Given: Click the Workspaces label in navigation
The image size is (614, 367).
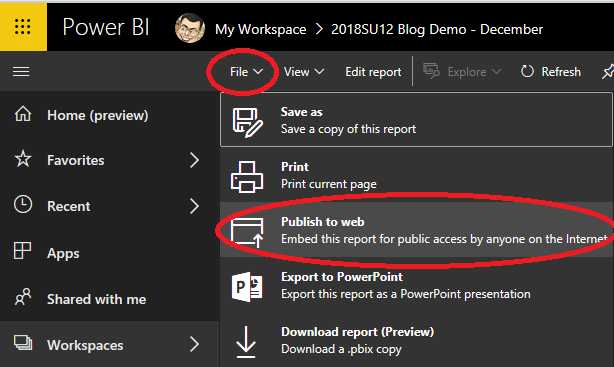Looking at the screenshot, I should (x=85, y=345).
